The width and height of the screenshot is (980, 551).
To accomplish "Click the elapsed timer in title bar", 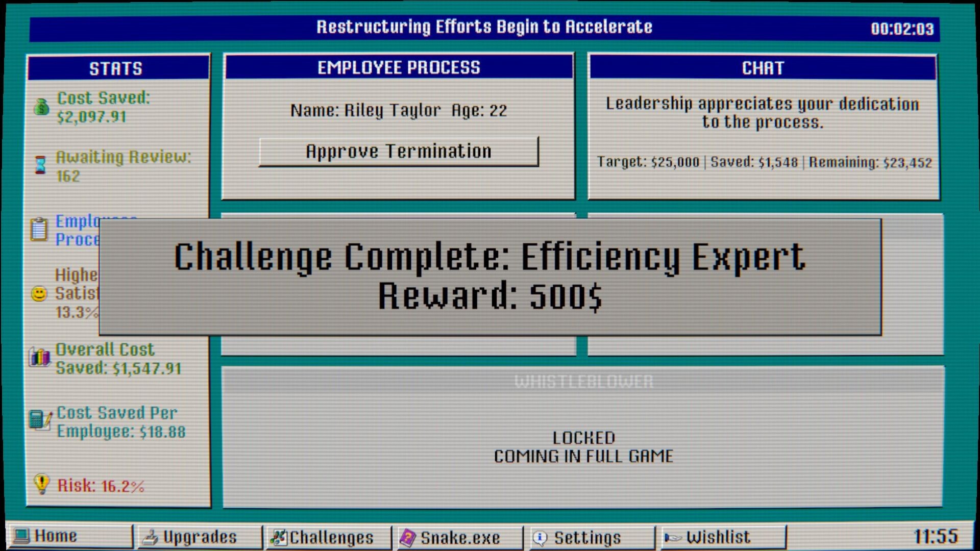I will (x=902, y=29).
